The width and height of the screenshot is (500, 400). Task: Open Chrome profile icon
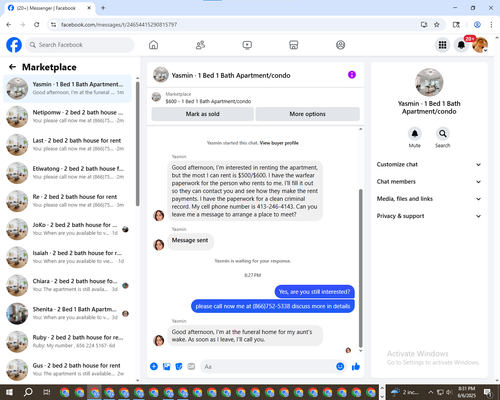tap(477, 24)
